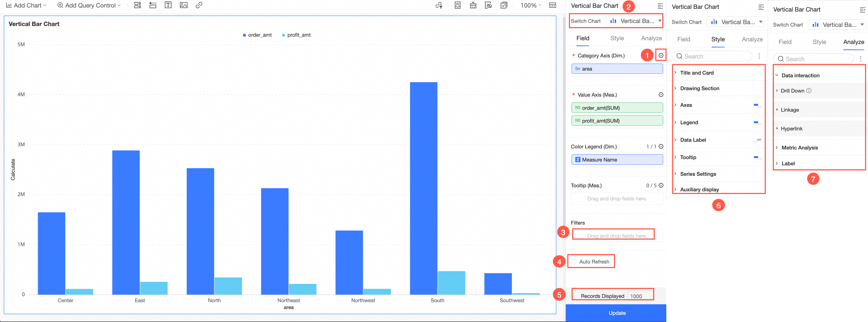
Task: Open Color Legend (Dim.) gear settings
Action: coord(661,146)
